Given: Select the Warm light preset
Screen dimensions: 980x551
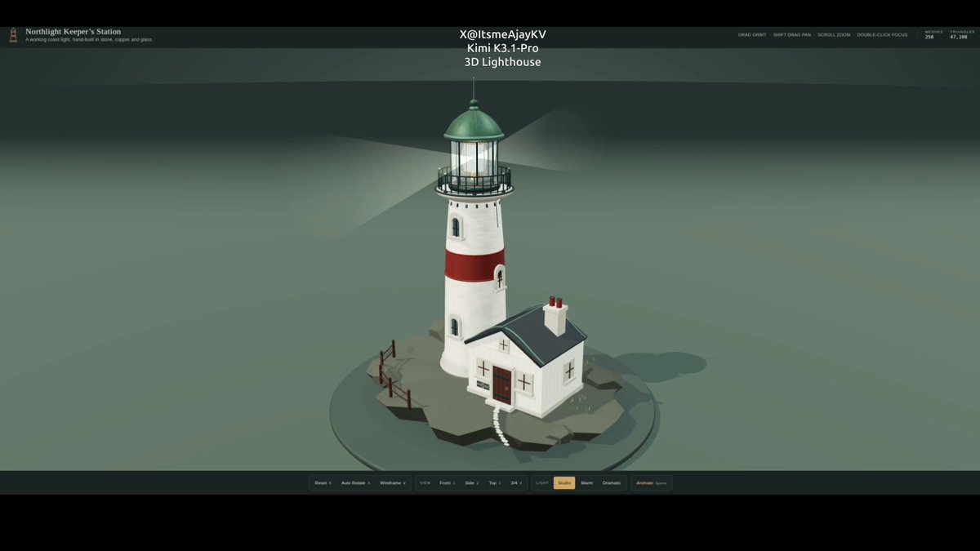Looking at the screenshot, I should pyautogui.click(x=586, y=483).
